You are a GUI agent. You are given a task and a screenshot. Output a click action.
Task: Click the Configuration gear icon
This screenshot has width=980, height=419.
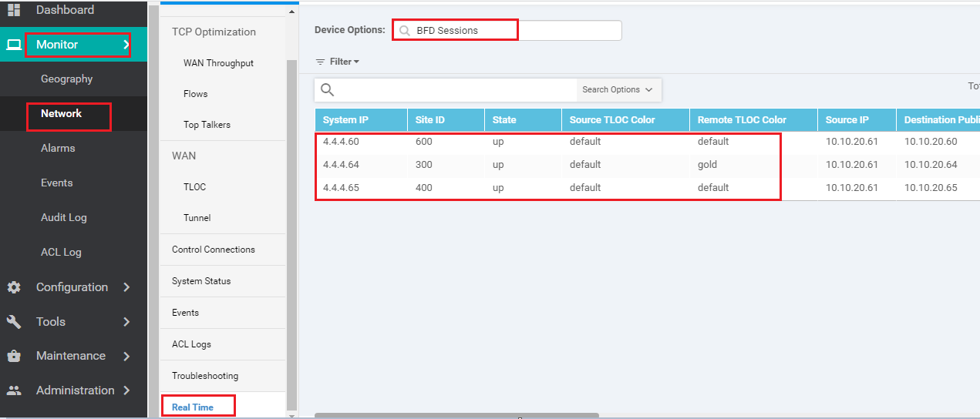point(13,287)
